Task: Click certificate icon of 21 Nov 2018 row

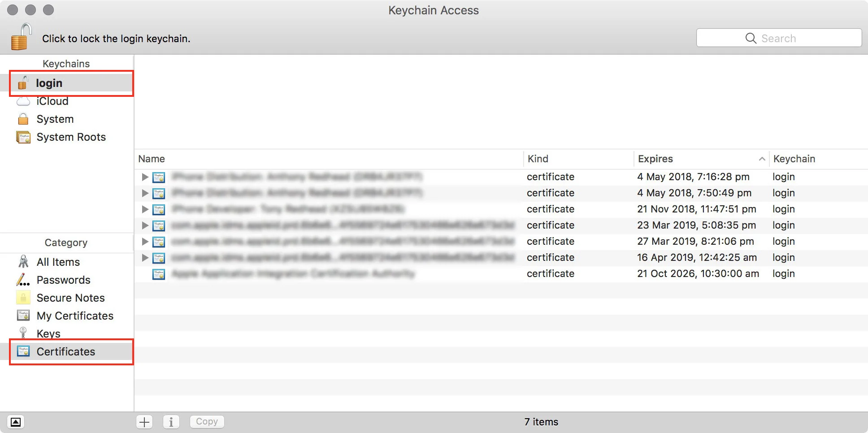Action: coord(159,210)
